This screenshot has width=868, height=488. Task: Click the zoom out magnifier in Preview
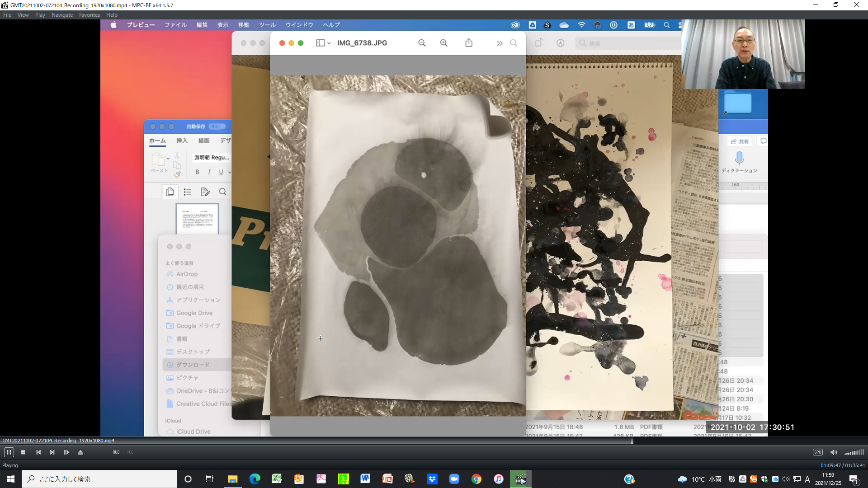[x=422, y=43]
